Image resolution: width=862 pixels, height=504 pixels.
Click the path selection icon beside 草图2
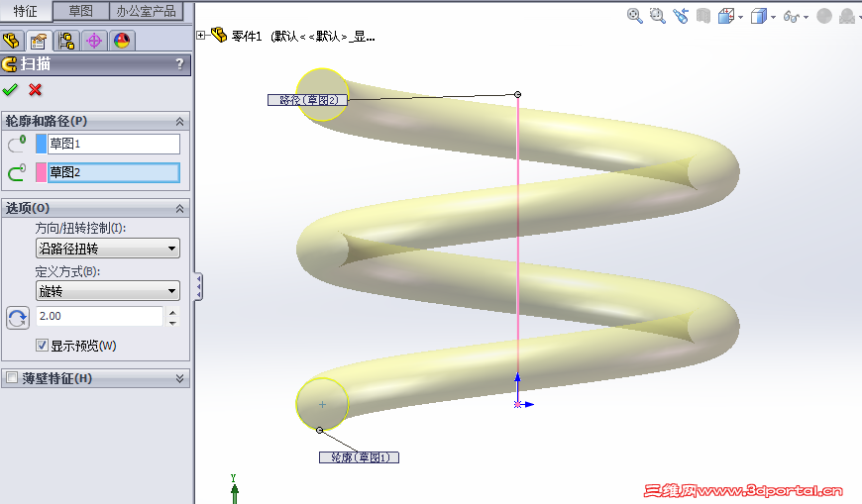17,172
